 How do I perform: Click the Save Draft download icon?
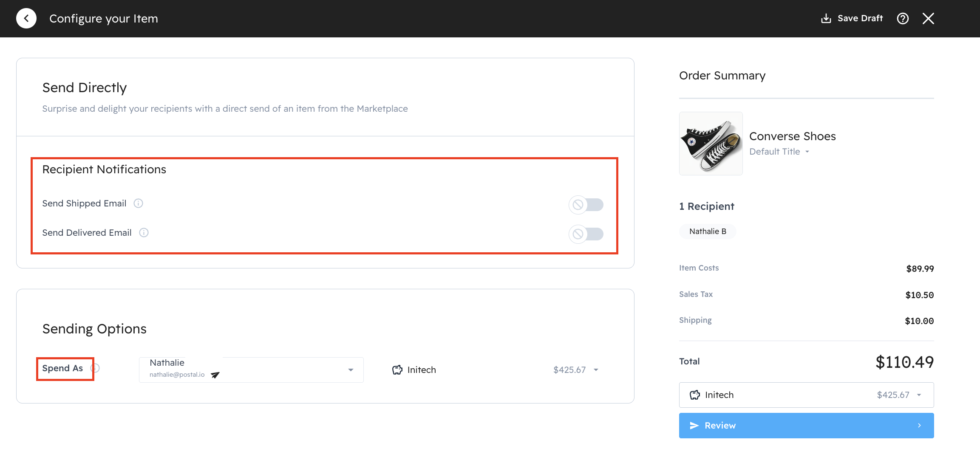tap(826, 19)
